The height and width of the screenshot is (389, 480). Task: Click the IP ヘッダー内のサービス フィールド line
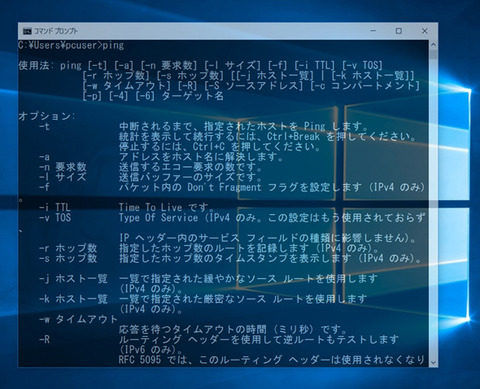click(268, 238)
